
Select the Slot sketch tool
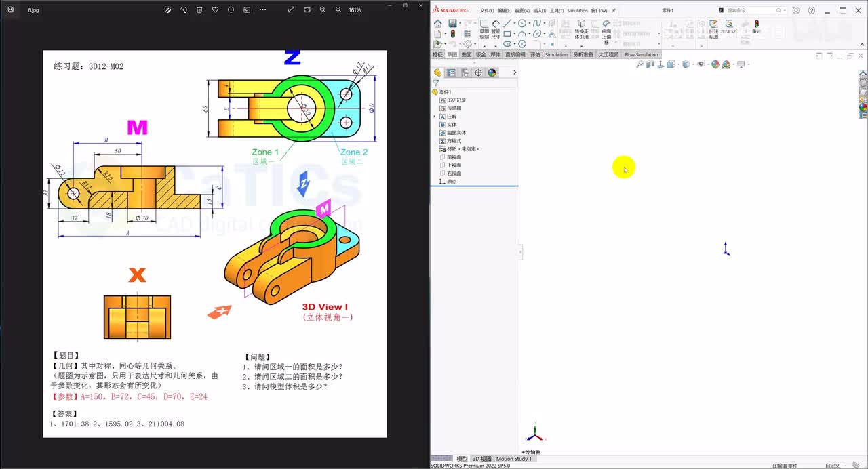click(x=507, y=43)
